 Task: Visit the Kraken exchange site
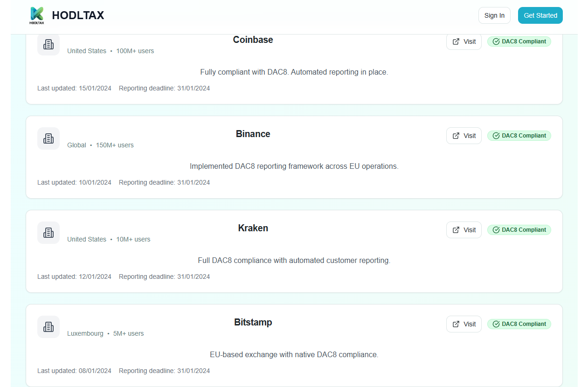coord(464,230)
